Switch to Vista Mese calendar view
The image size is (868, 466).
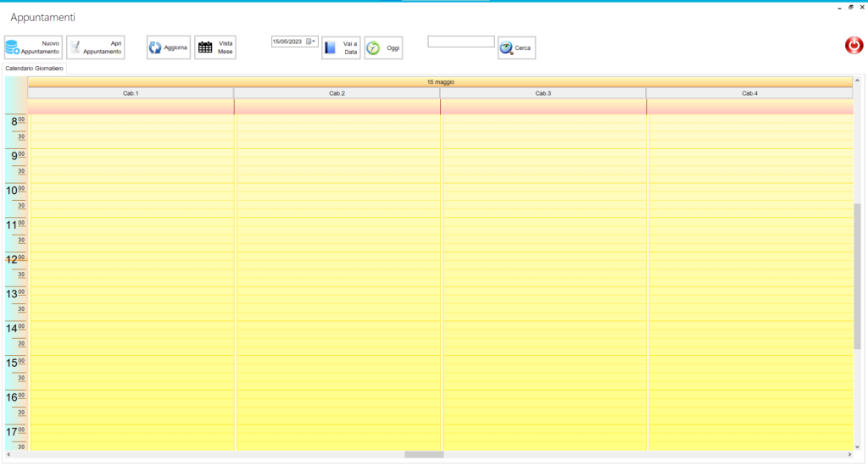point(214,47)
